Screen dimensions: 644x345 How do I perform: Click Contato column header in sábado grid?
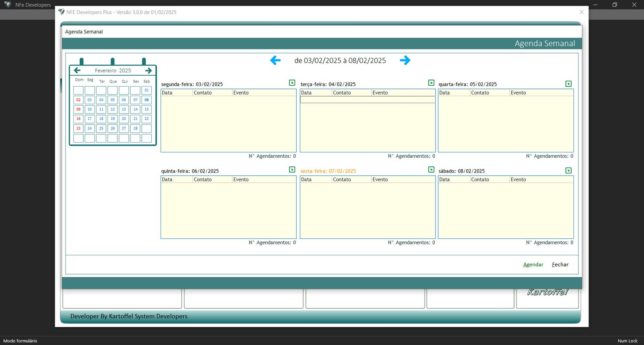tap(489, 180)
